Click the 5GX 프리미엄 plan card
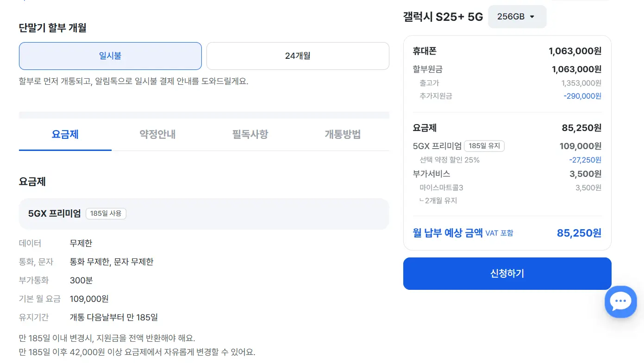Viewport: 644px width, 363px height. coord(204,214)
